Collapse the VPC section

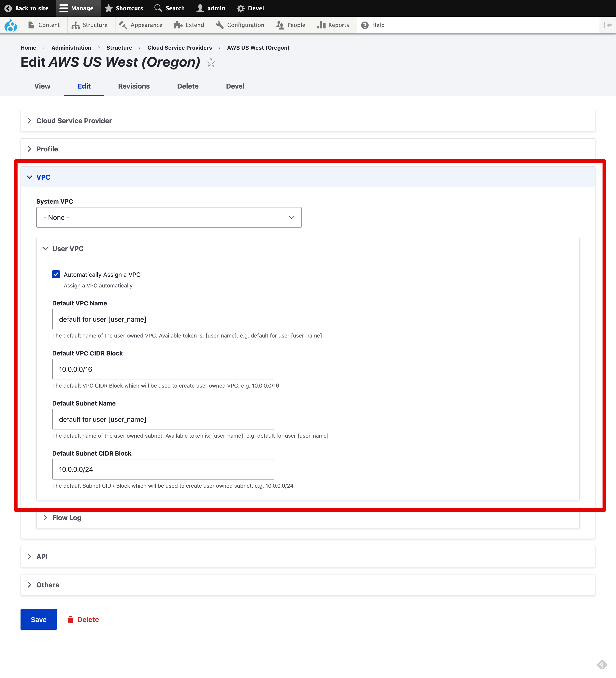[x=43, y=177]
